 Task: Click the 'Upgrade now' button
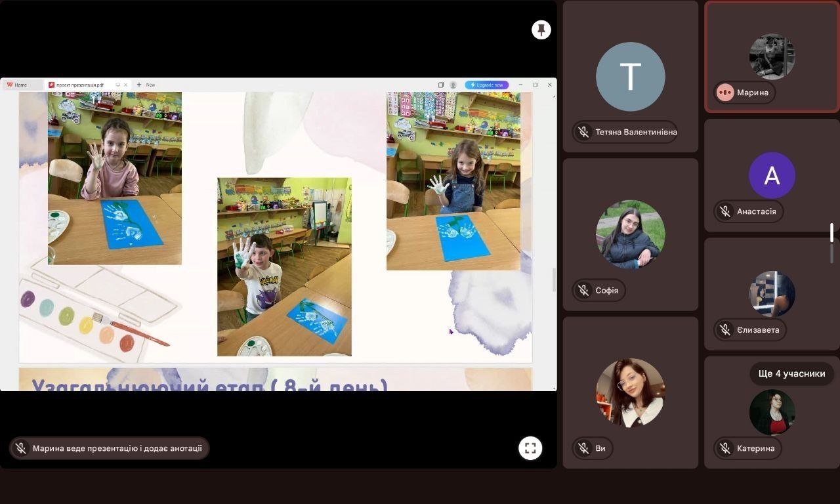pyautogui.click(x=486, y=85)
